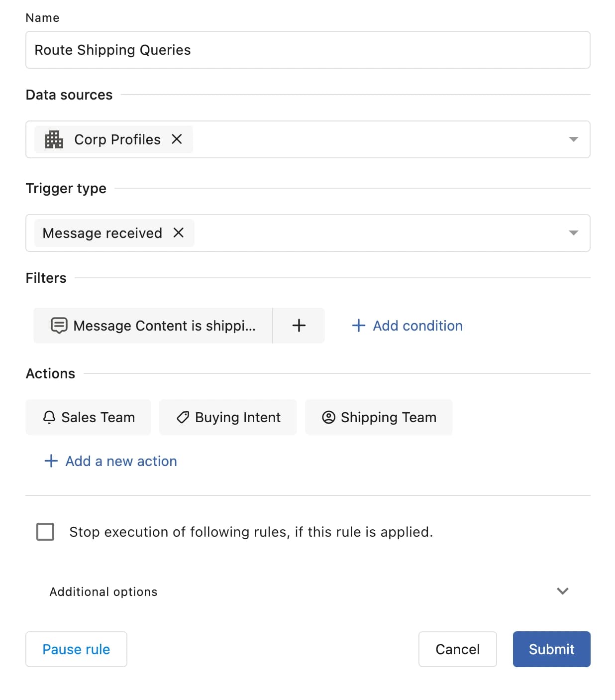Click the Add condition link
615x700 pixels.
[x=408, y=326]
